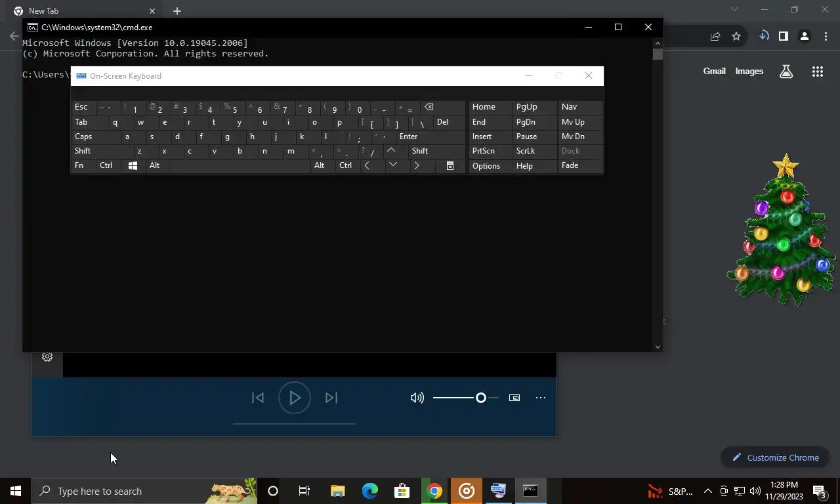Click the Tab key on On-Screen Keyboard
Screen dimensions: 840x504
[x=90, y=122]
